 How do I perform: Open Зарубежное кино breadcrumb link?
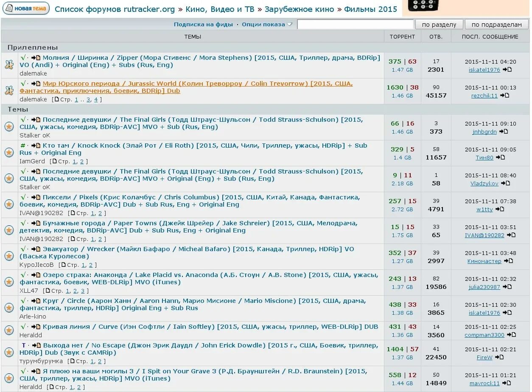(300, 9)
